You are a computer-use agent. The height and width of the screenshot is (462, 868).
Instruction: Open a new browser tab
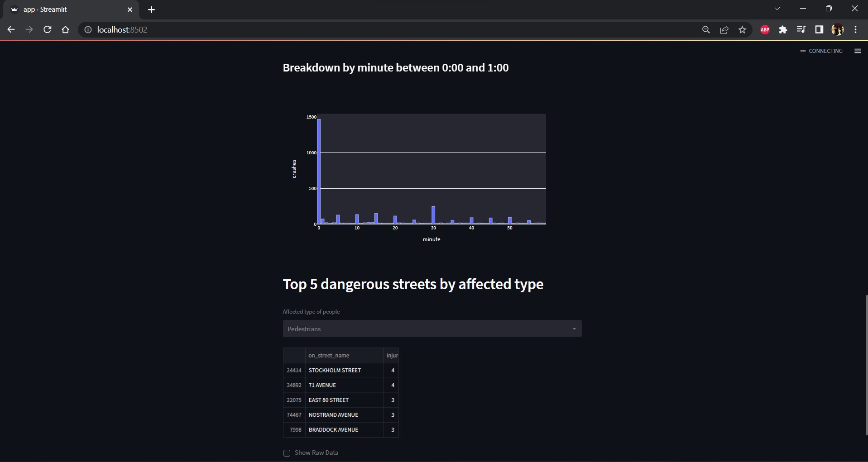pos(151,10)
